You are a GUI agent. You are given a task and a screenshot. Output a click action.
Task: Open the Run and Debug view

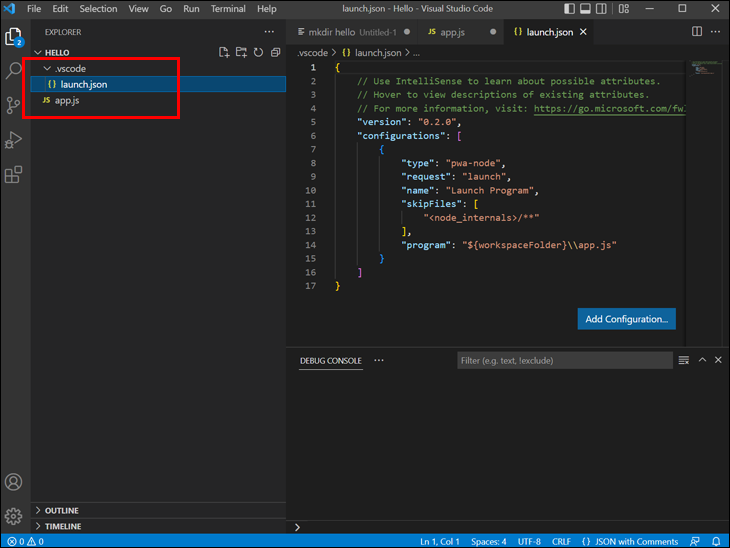click(14, 140)
